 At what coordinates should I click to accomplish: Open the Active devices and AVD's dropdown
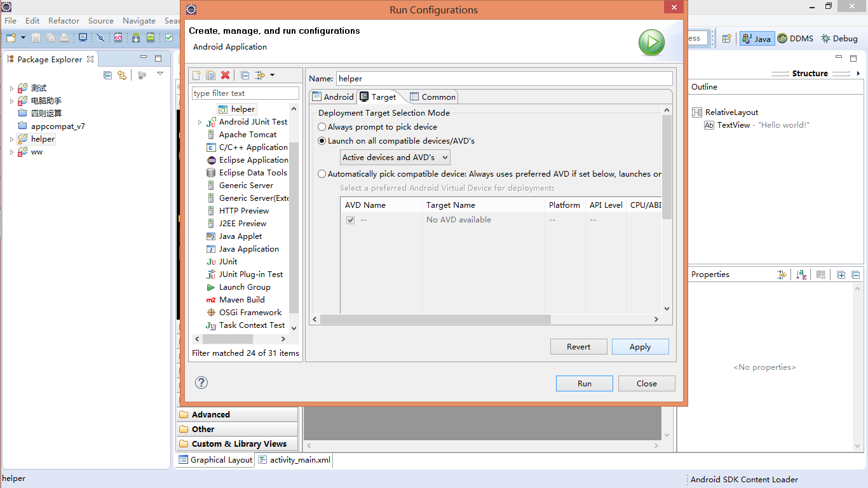[x=395, y=157]
